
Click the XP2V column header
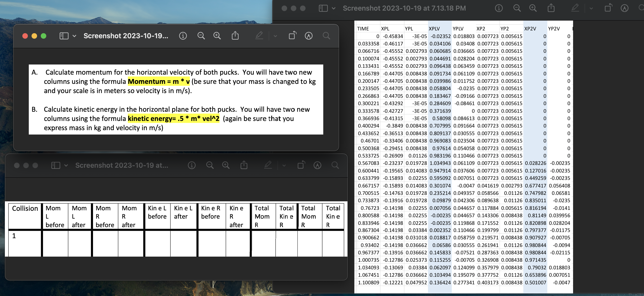point(530,29)
